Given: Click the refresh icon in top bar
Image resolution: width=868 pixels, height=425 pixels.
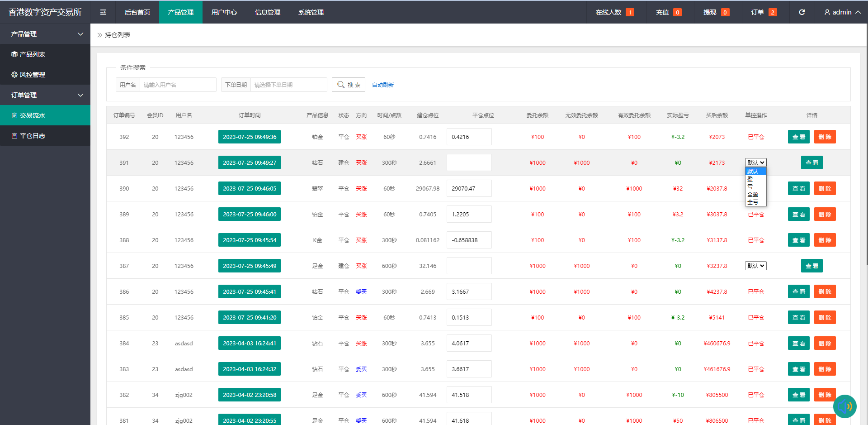Looking at the screenshot, I should [802, 12].
